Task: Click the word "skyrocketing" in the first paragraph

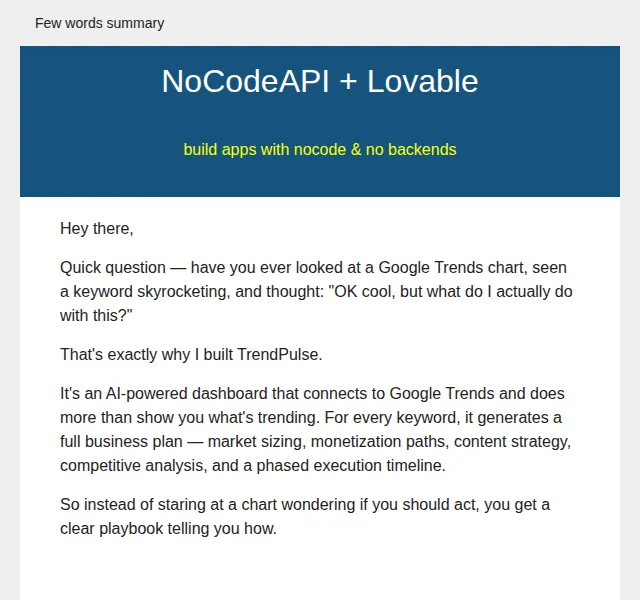Action: pyautogui.click(x=182, y=292)
